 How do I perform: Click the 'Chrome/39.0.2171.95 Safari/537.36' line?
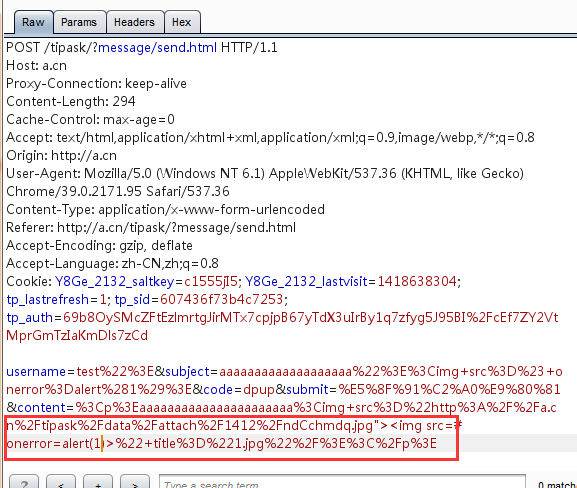pos(118,191)
